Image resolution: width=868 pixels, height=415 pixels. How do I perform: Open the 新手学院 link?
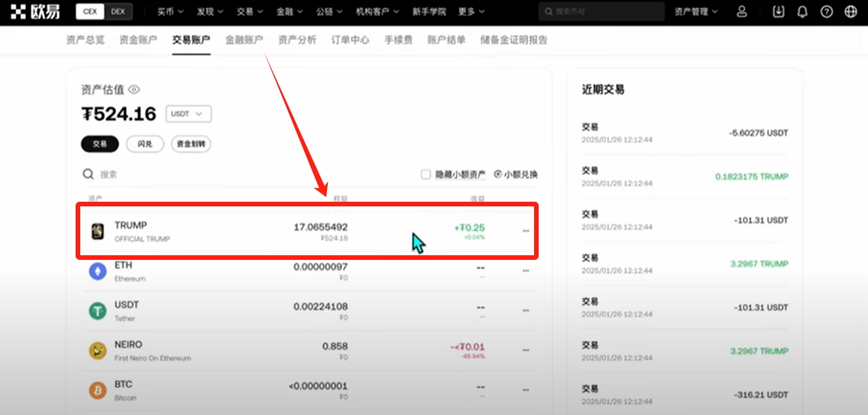(429, 11)
